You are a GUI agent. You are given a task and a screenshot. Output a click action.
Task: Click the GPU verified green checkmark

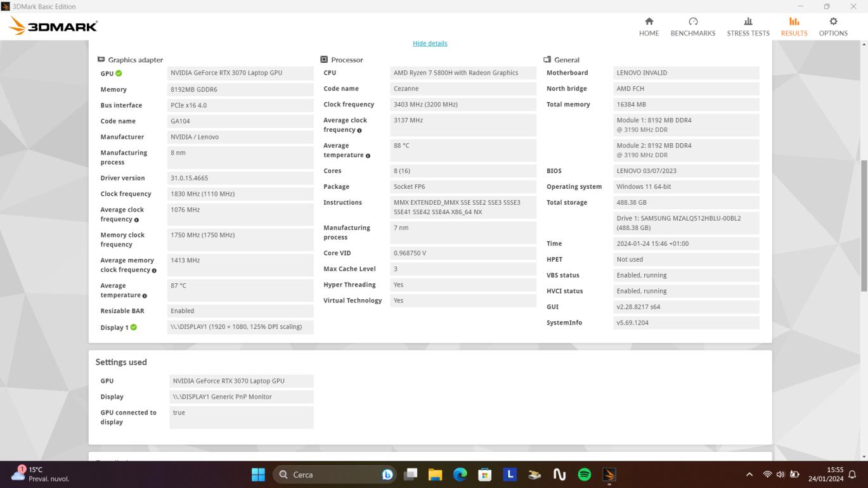point(117,74)
